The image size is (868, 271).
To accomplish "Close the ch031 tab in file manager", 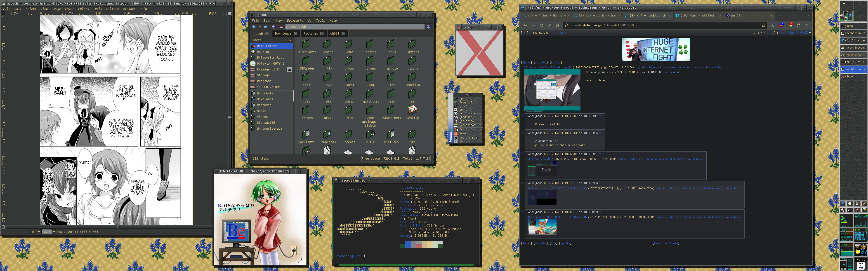I will pyautogui.click(x=343, y=34).
